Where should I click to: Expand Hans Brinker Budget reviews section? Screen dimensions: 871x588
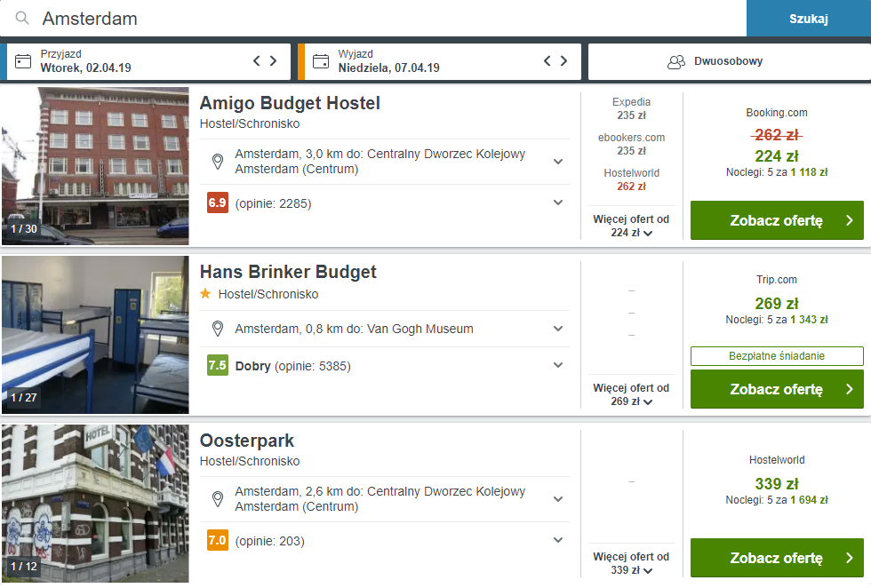point(558,365)
